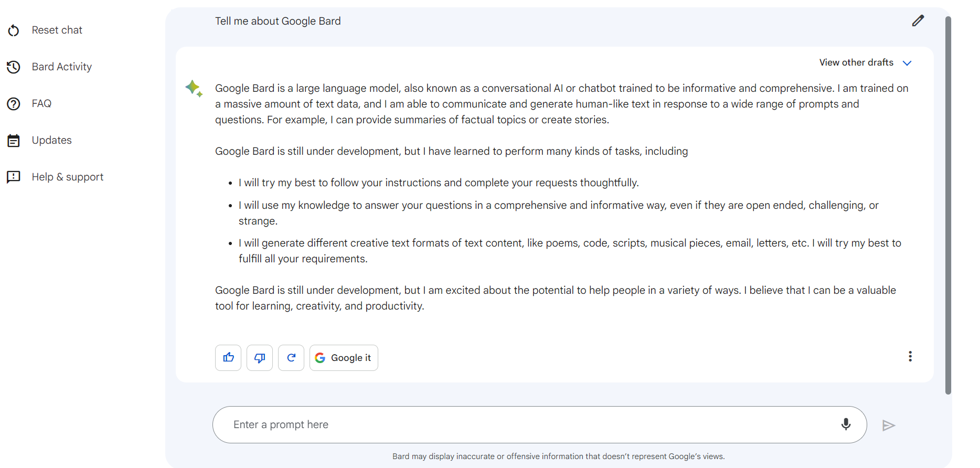Select Updates label in sidebar
980x468 pixels.
(x=52, y=140)
